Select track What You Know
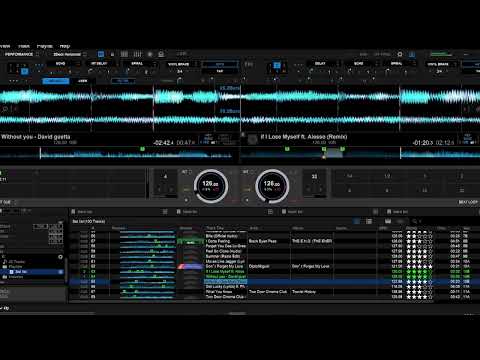 coord(219,292)
